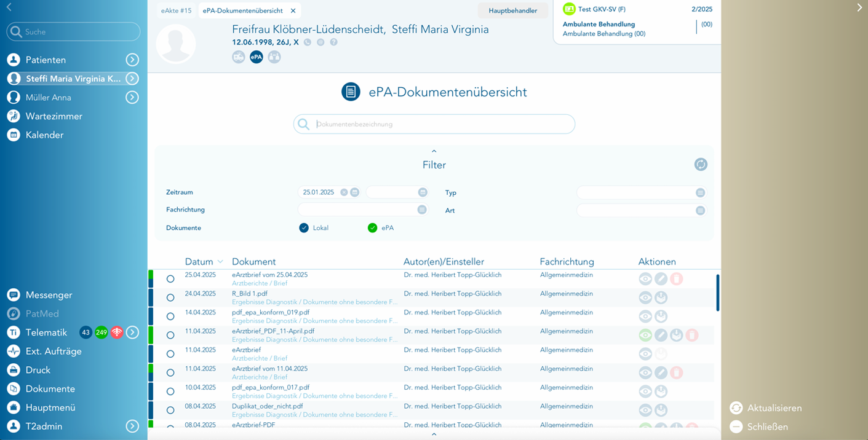Clear the Zeitraum start date 25.01.2025
The height and width of the screenshot is (440, 868).
click(344, 192)
